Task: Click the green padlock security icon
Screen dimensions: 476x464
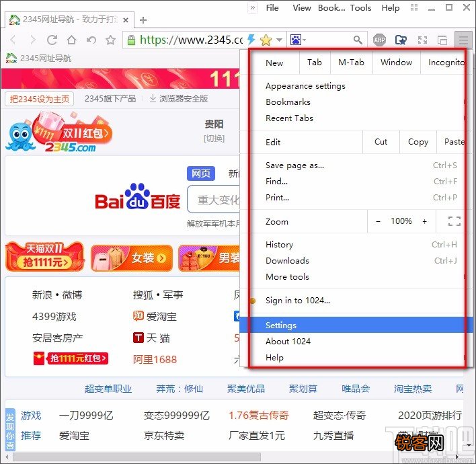Action: coord(131,40)
